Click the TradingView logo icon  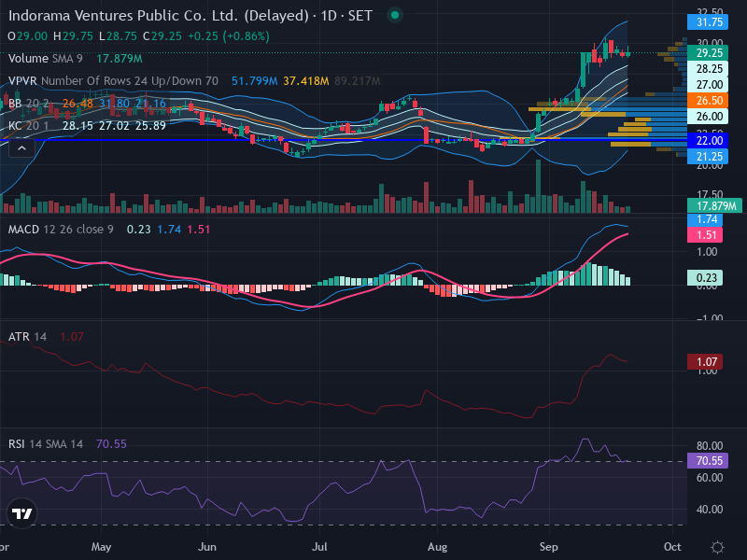tap(21, 513)
